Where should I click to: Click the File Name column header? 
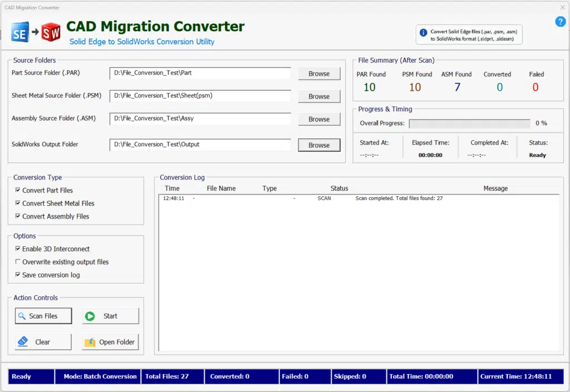[x=221, y=188]
